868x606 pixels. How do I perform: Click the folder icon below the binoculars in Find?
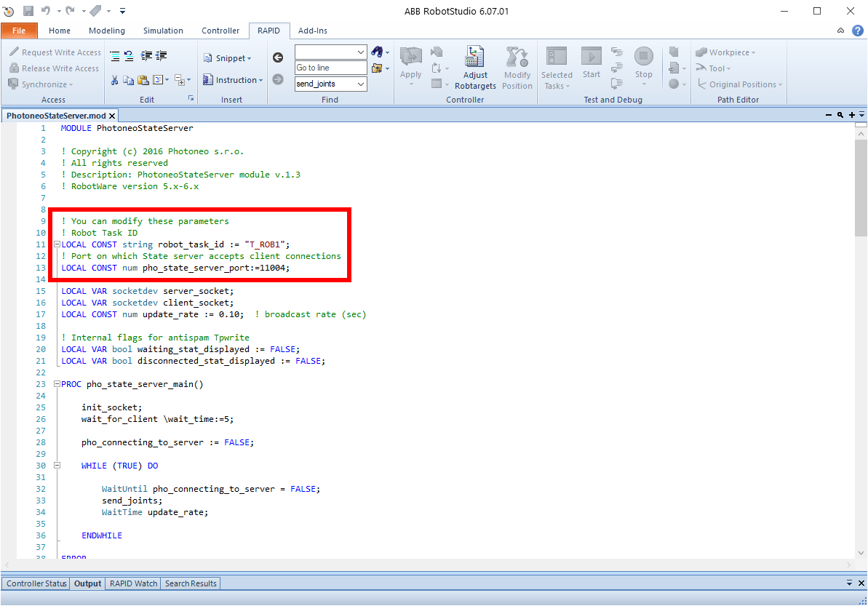tap(377, 68)
